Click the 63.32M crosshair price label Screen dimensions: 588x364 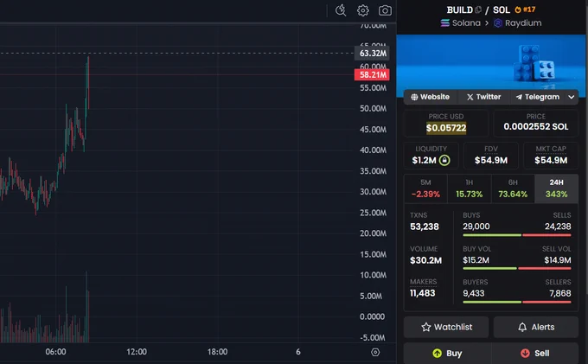372,54
